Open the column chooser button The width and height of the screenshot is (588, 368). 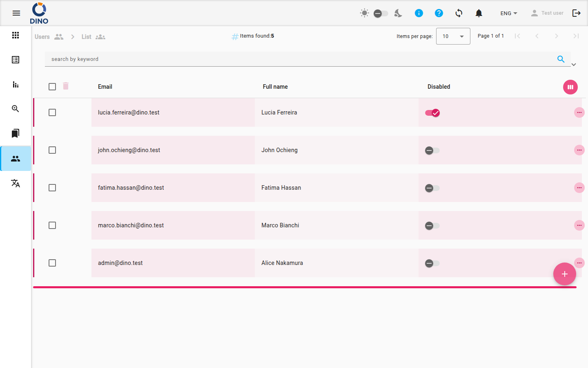pyautogui.click(x=570, y=87)
